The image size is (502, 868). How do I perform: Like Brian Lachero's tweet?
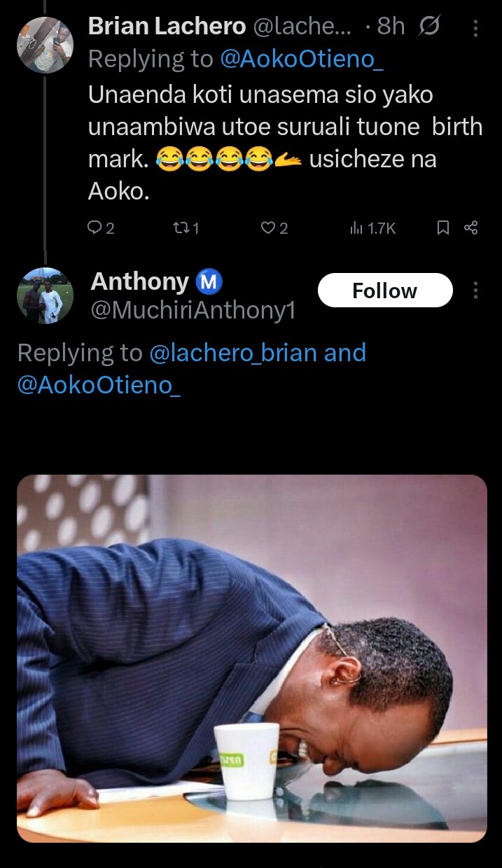coord(267,227)
